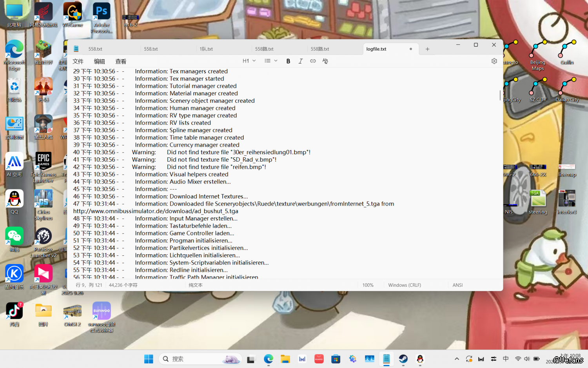Expand the list style dropdown
This screenshot has height=368, width=588.
coord(271,61)
